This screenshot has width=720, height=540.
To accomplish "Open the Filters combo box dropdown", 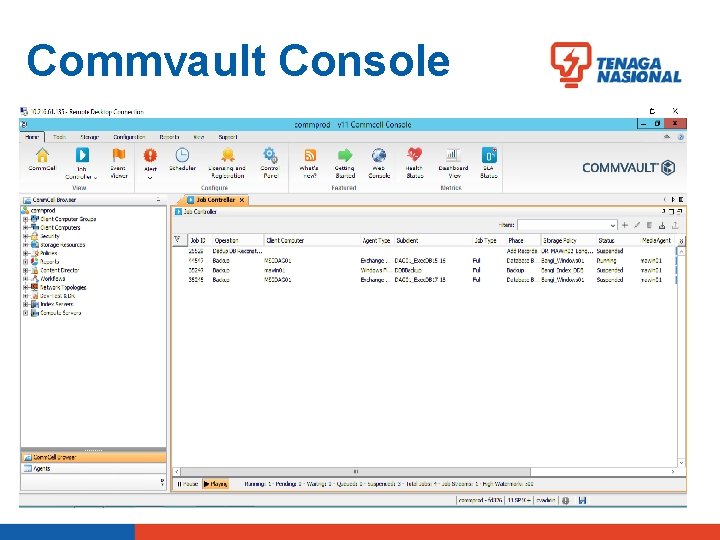I will pyautogui.click(x=613, y=225).
